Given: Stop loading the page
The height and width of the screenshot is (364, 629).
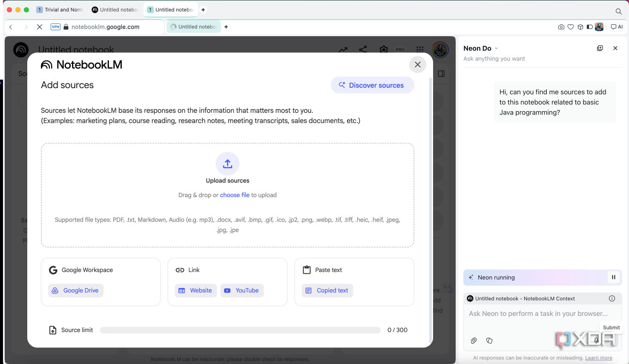Looking at the screenshot, I should 40,27.
